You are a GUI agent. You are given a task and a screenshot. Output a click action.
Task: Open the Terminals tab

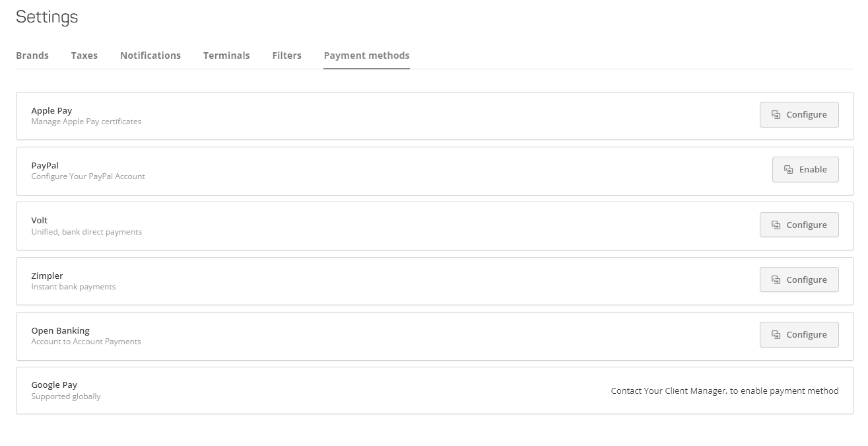[226, 56]
